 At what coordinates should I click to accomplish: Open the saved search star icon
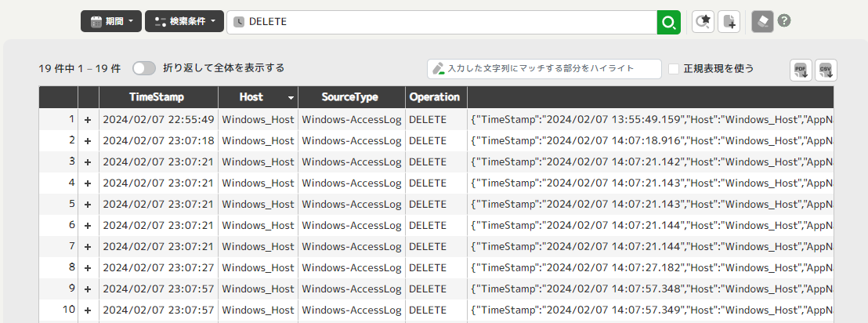pos(703,22)
